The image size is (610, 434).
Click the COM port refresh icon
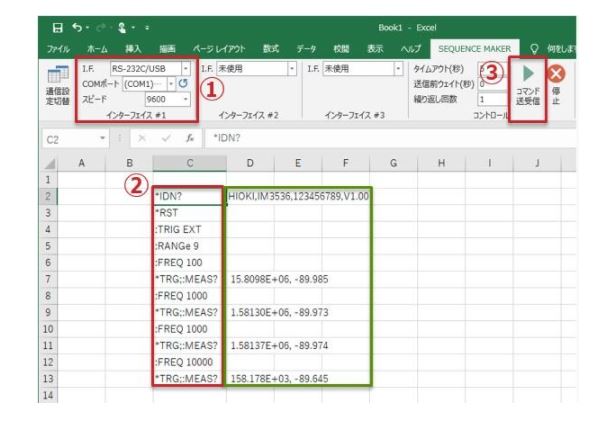tap(183, 83)
